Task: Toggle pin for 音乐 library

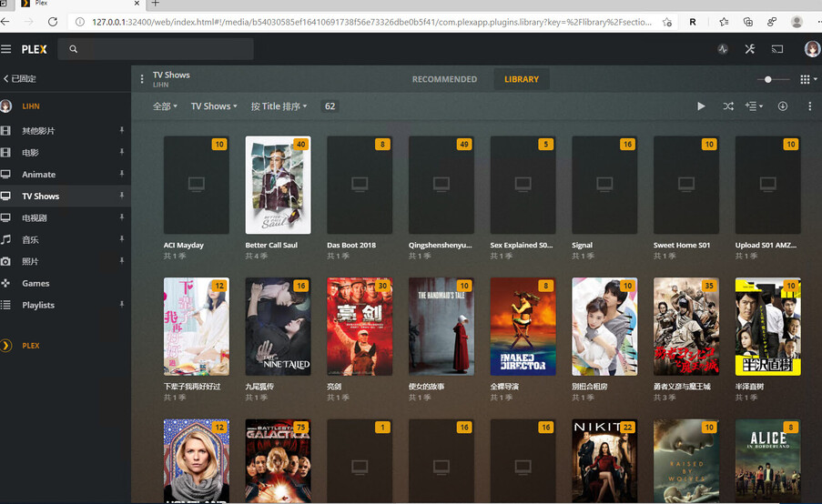Action: tap(122, 239)
